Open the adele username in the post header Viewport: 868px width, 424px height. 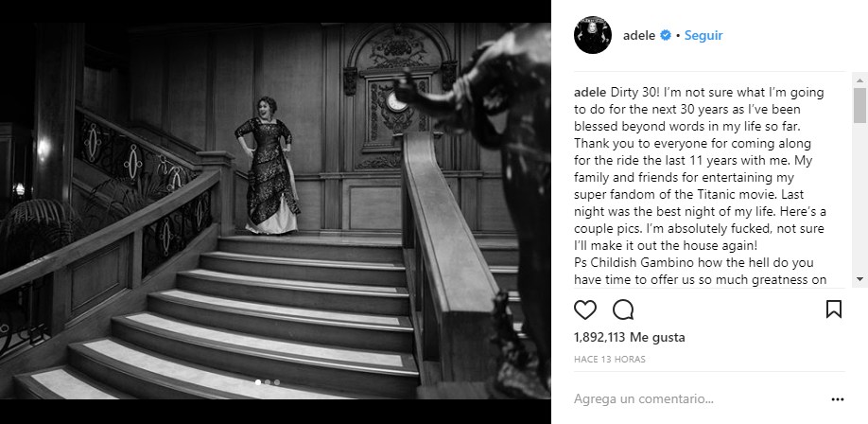coord(639,35)
